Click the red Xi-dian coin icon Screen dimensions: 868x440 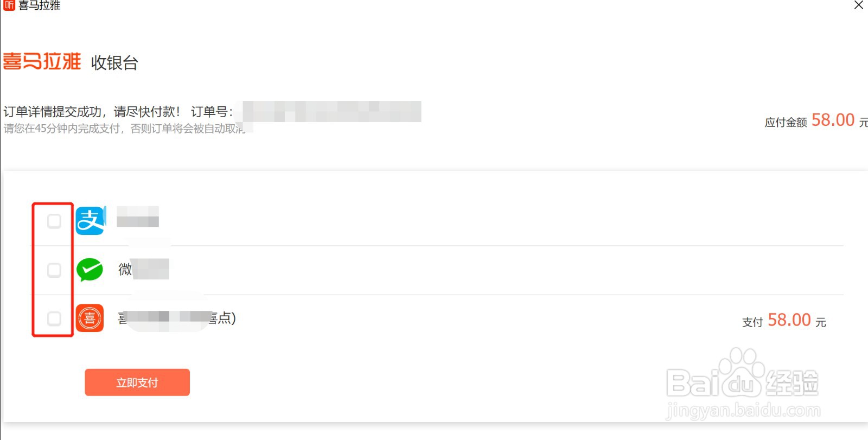[x=90, y=318]
